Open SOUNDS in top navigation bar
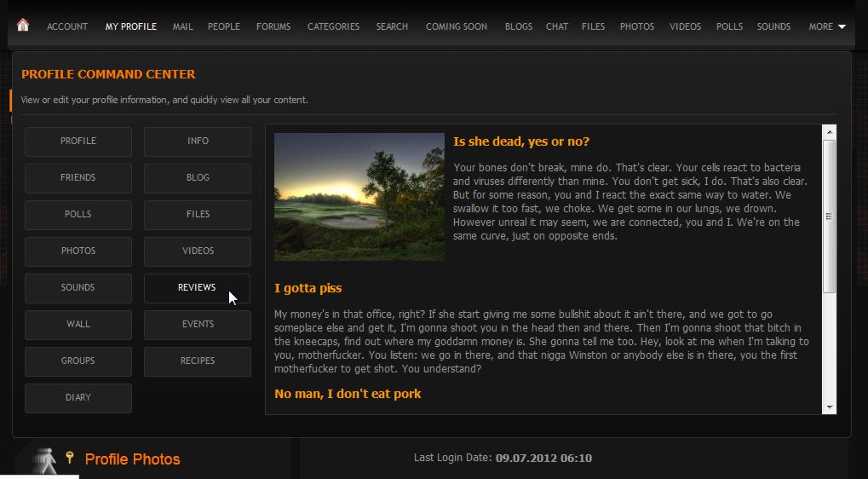Screen dimensions: 868x479 coord(773,26)
